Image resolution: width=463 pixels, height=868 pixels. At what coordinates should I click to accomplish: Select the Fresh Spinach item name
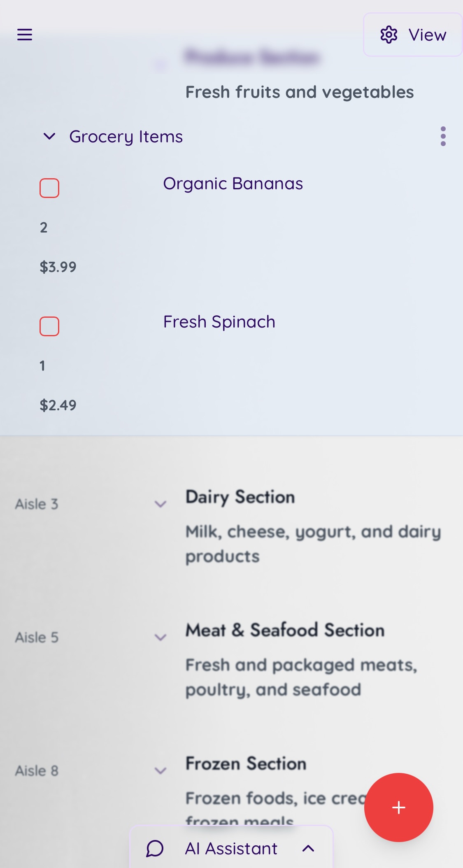click(219, 322)
